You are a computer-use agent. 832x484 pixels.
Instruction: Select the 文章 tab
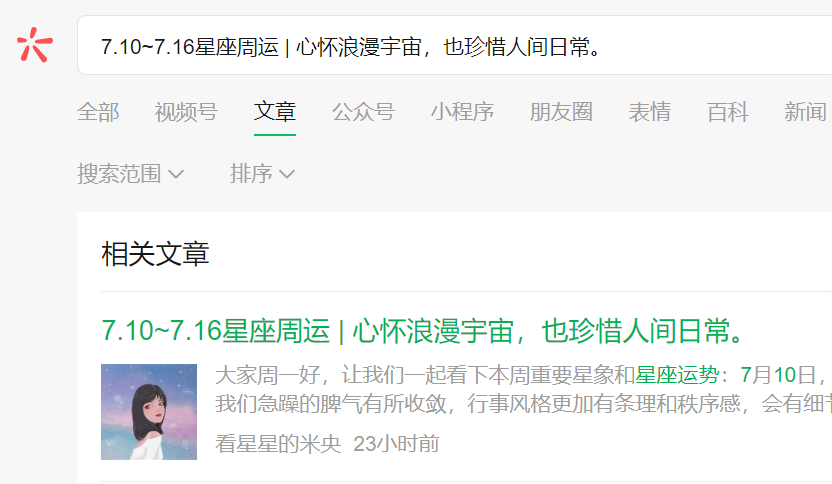(x=275, y=112)
